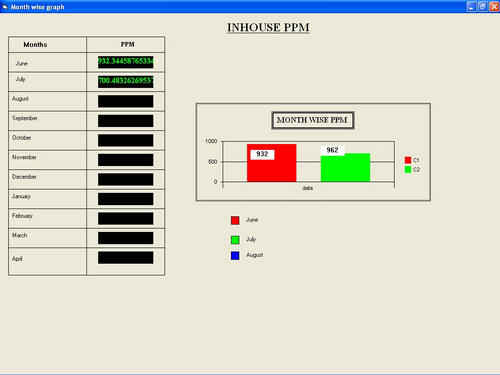Image resolution: width=500 pixels, height=375 pixels.
Task: Click the window icon in title bar
Action: click(5, 7)
